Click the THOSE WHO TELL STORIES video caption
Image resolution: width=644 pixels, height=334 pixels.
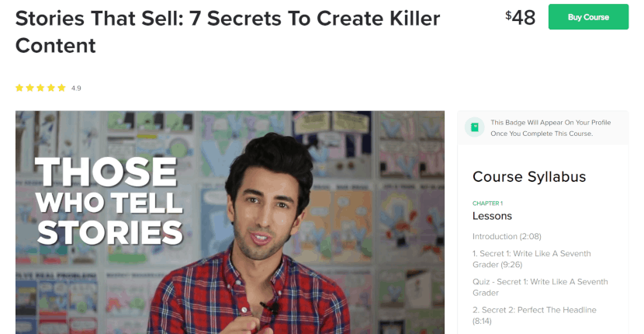coord(109,201)
